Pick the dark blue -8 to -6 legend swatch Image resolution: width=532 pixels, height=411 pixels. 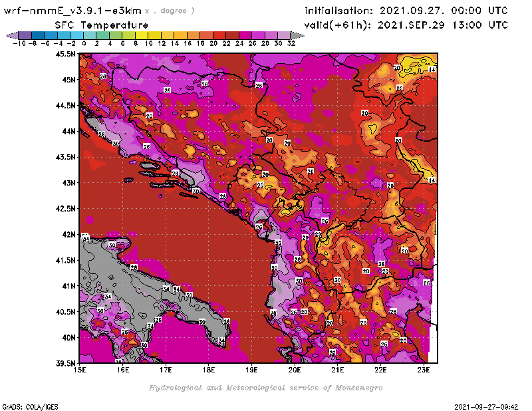pos(38,35)
